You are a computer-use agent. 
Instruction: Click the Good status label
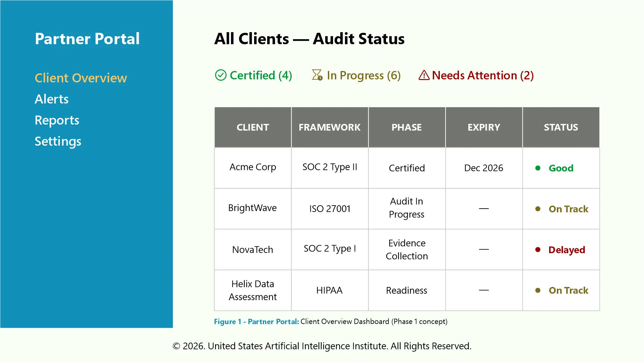[x=561, y=168]
